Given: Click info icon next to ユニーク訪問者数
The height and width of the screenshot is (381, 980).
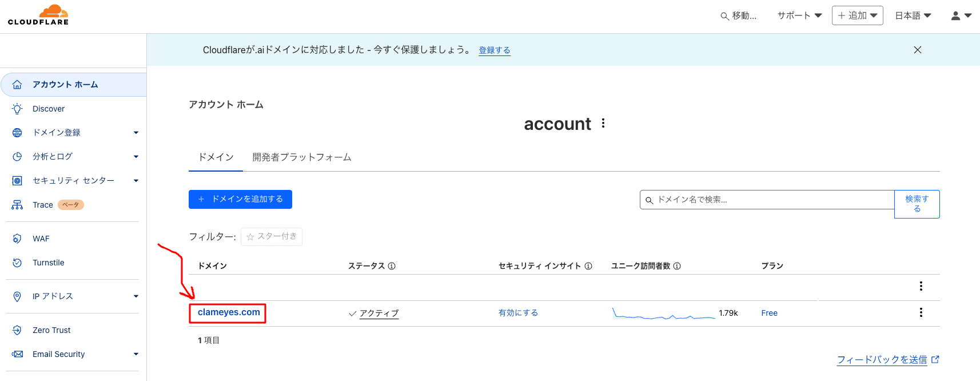Looking at the screenshot, I should (677, 266).
